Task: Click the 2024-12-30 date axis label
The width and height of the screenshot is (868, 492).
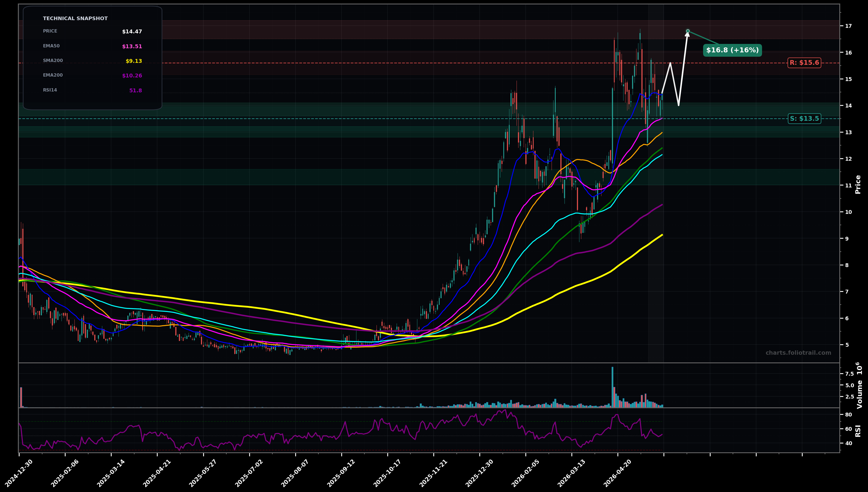Action: (x=19, y=473)
